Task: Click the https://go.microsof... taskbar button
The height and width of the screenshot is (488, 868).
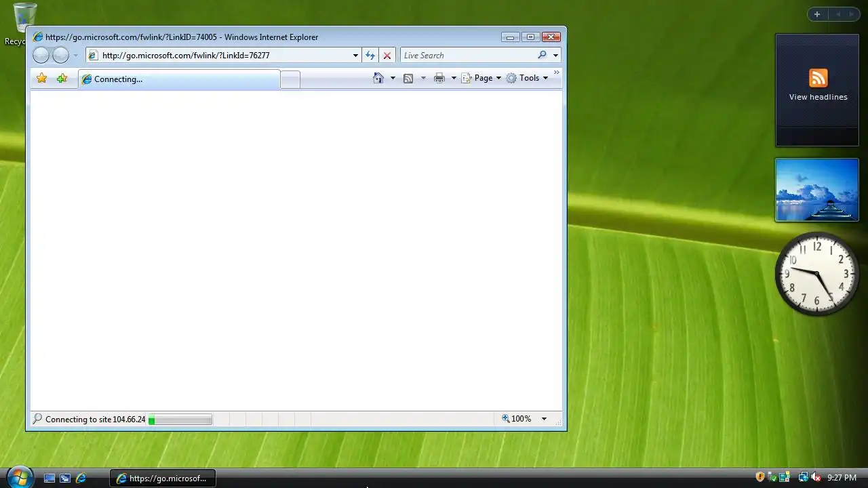Action: tap(163, 478)
